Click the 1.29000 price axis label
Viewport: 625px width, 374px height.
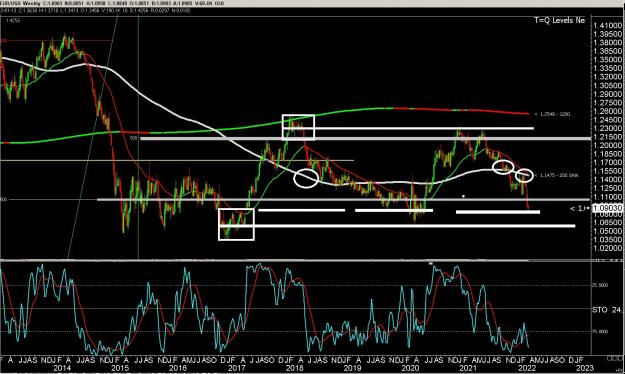pos(608,94)
